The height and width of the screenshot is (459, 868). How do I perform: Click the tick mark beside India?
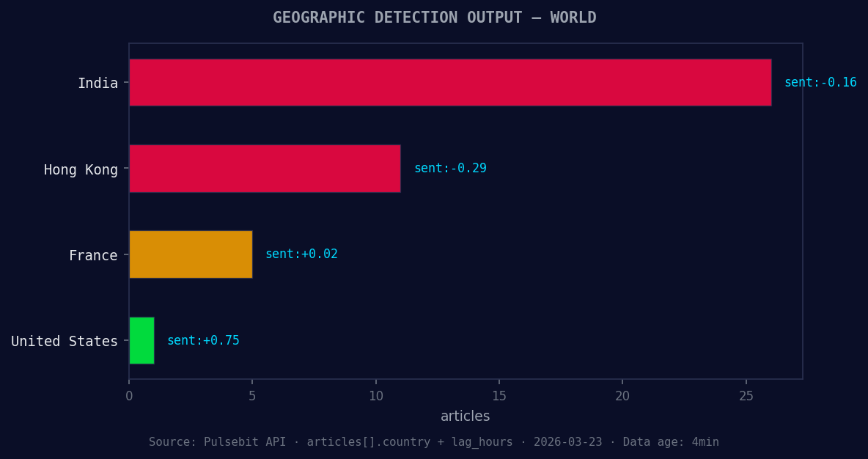[125, 83]
